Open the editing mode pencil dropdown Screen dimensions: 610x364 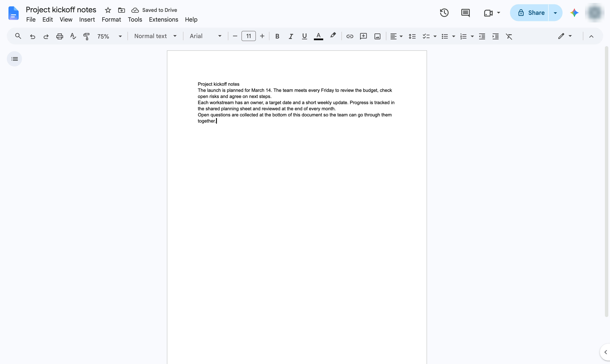(x=565, y=36)
